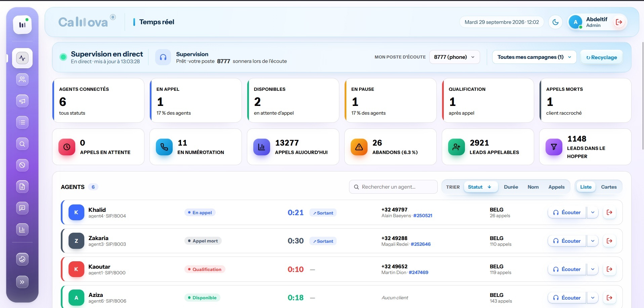
Task: Switch to Cartes view
Action: 609,187
